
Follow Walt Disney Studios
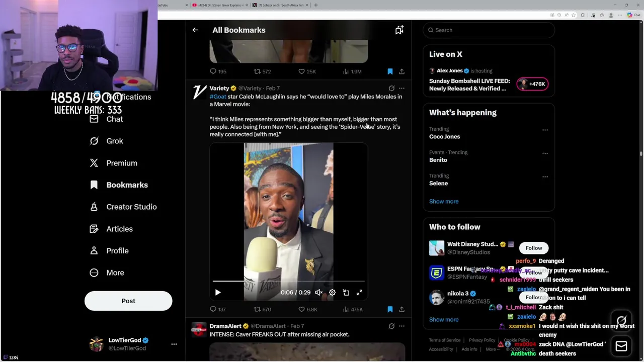pyautogui.click(x=534, y=248)
